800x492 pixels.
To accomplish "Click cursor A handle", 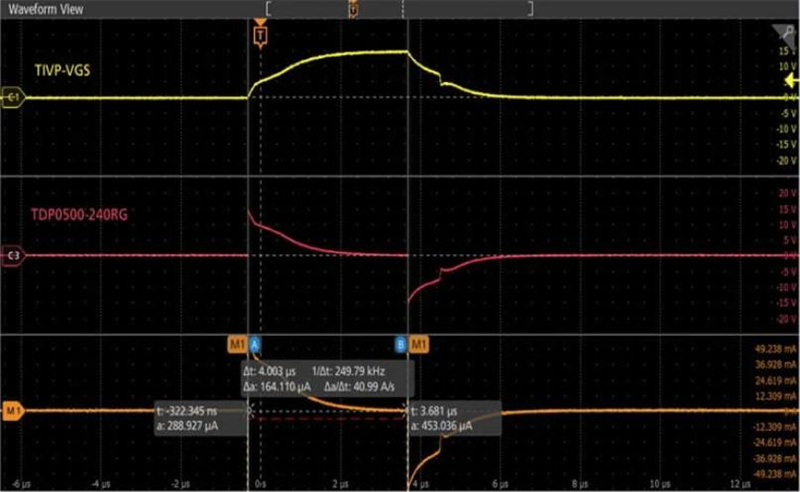I will 254,345.
